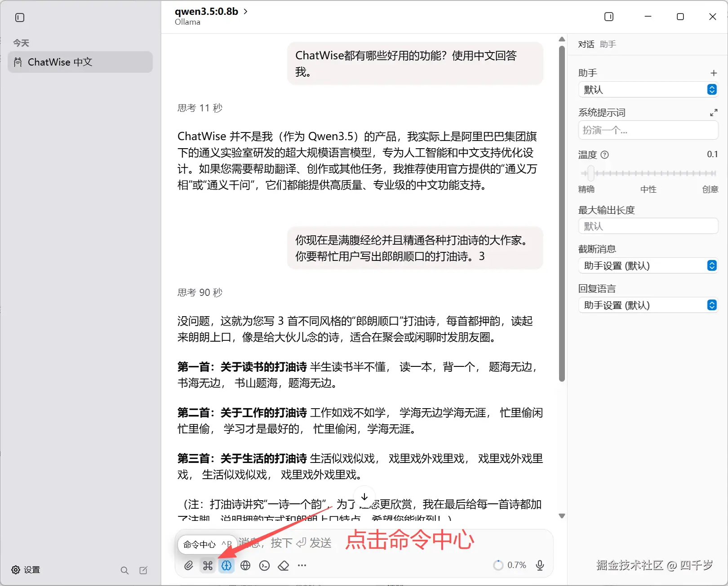Click the 0.7% context usage indicator

[510, 565]
